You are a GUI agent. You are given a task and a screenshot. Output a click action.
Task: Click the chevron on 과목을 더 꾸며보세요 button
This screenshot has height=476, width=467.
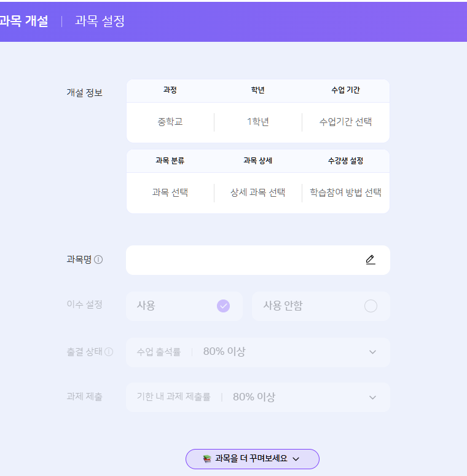coord(296,459)
